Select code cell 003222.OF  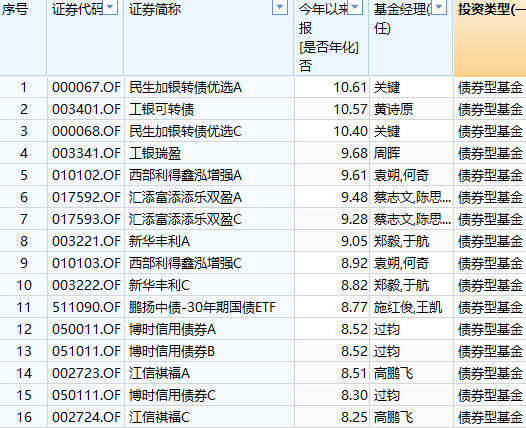(x=86, y=285)
